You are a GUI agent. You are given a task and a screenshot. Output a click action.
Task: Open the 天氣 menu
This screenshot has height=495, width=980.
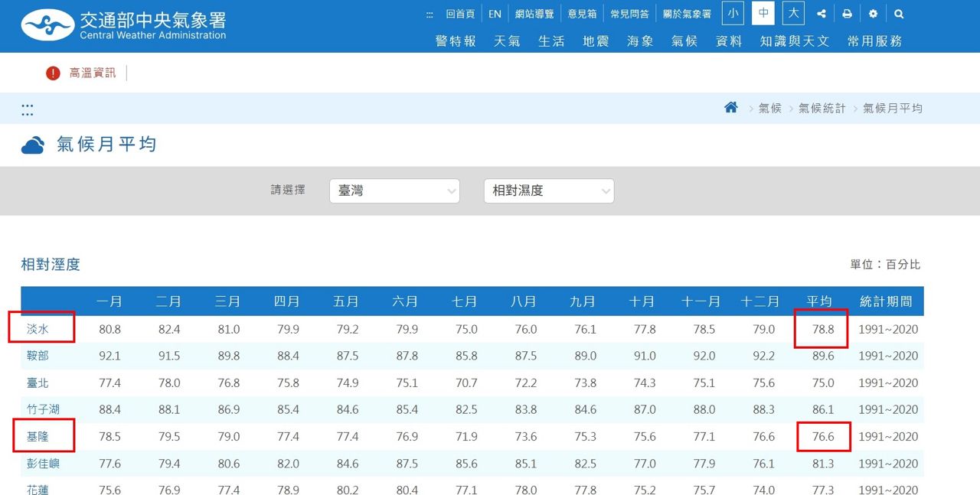[x=507, y=41]
